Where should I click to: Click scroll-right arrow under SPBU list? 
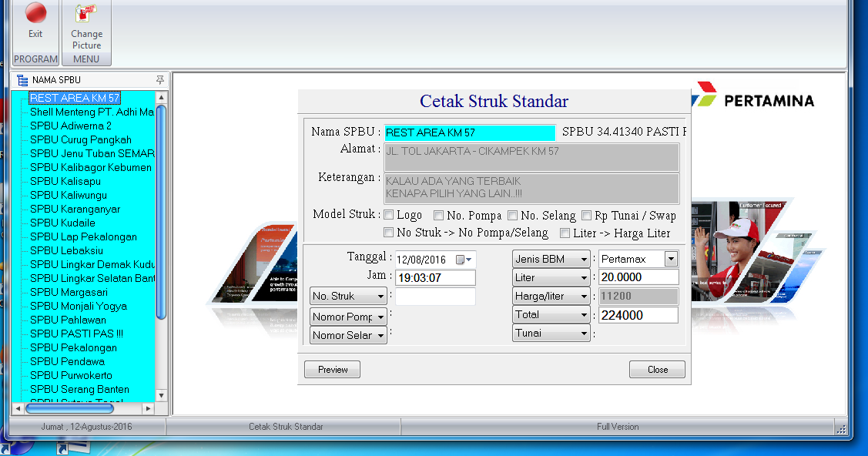(x=148, y=408)
